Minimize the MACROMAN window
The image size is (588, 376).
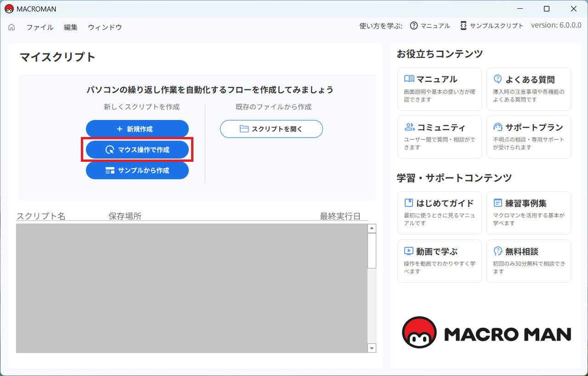coord(520,9)
